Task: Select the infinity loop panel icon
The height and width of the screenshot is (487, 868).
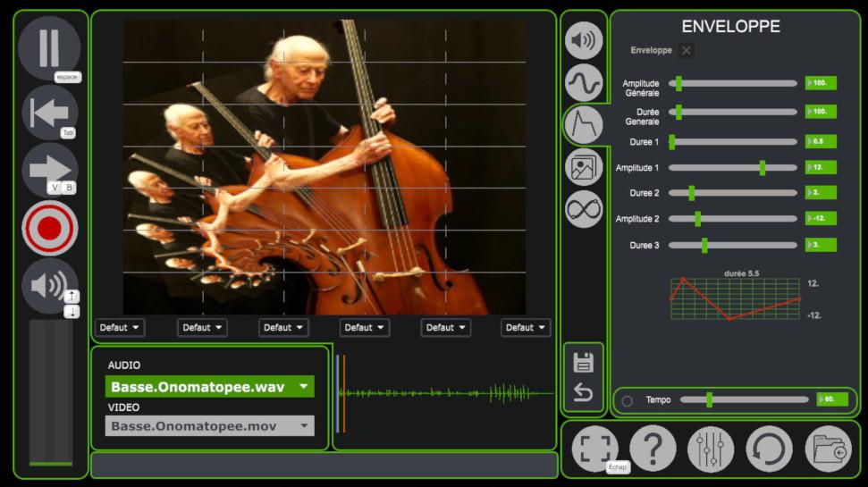Action: (x=584, y=209)
